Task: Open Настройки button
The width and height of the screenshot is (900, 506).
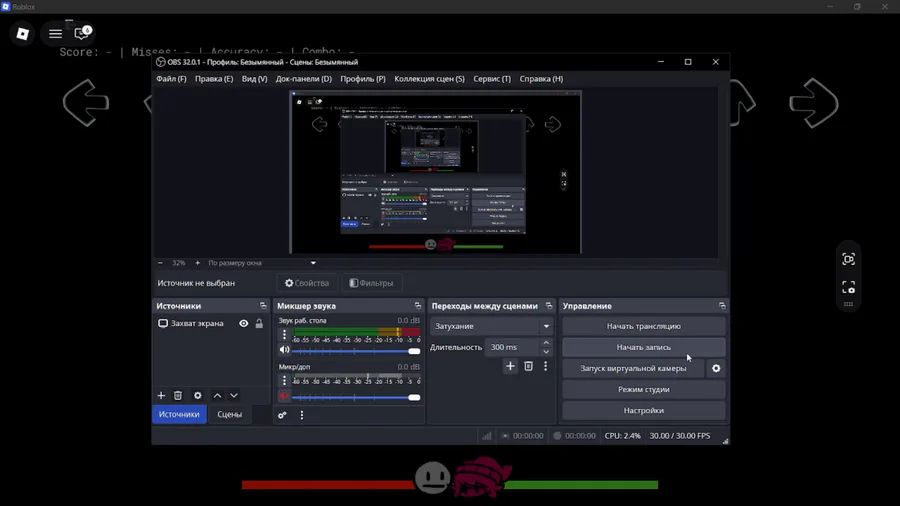Action: pyautogui.click(x=643, y=411)
